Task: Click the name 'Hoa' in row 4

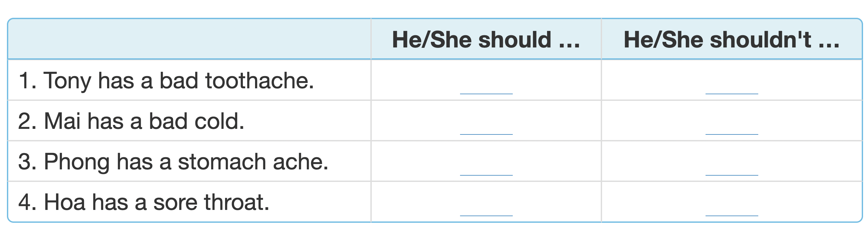Action: pyautogui.click(x=65, y=202)
